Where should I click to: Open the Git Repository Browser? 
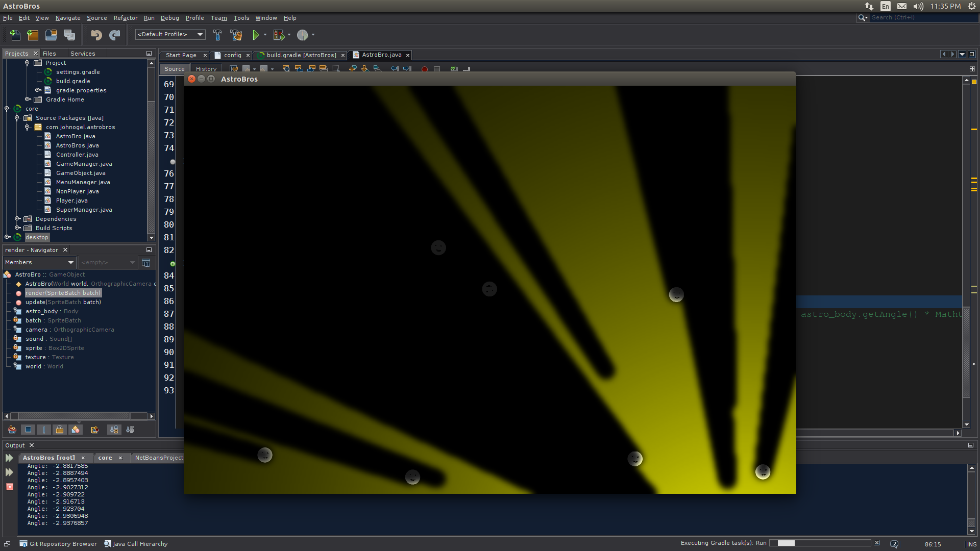[58, 544]
